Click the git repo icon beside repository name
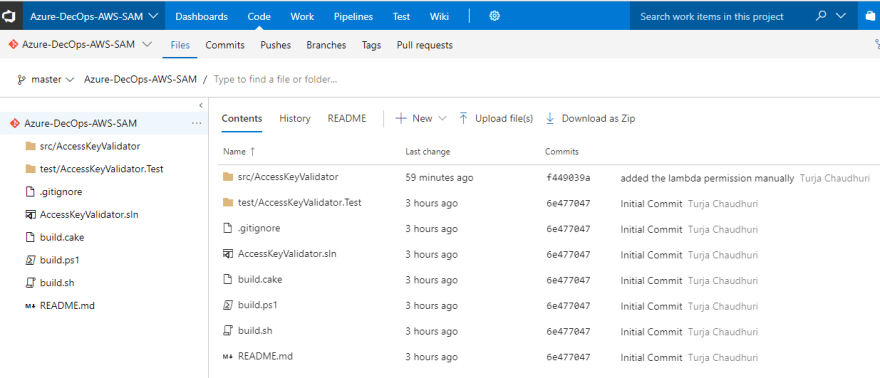 point(13,45)
